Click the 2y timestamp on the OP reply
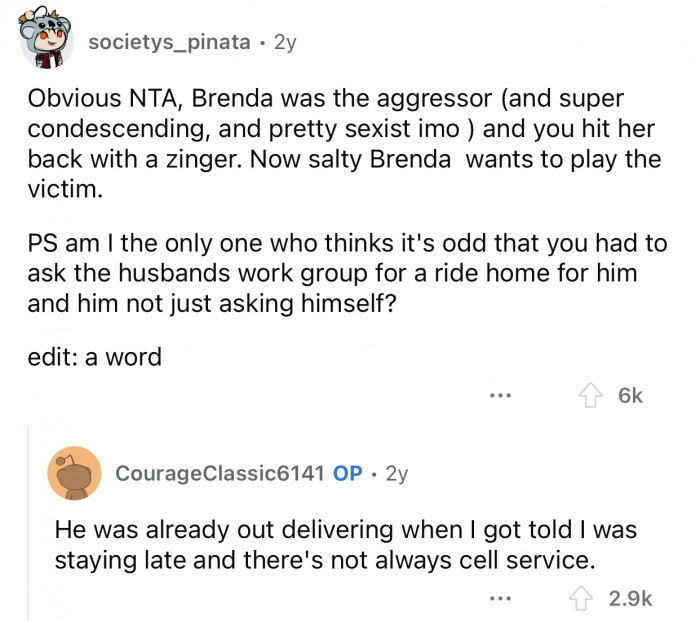This screenshot has height=621, width=700. click(397, 473)
